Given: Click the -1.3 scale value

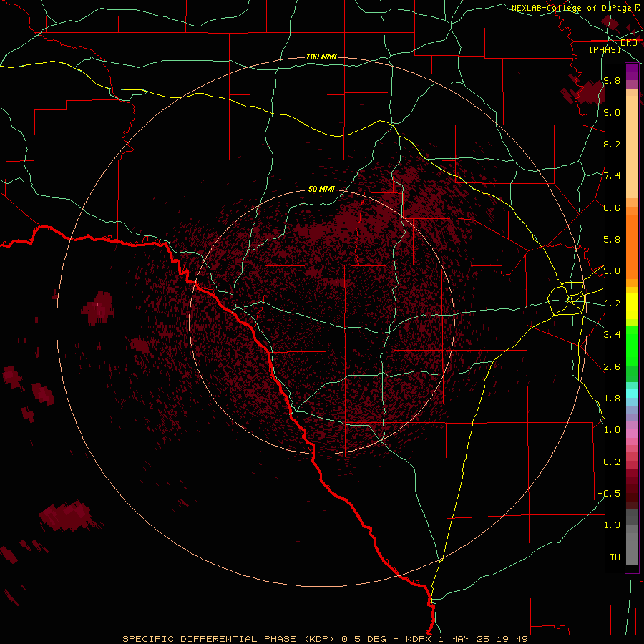Looking at the screenshot, I should coord(609,525).
